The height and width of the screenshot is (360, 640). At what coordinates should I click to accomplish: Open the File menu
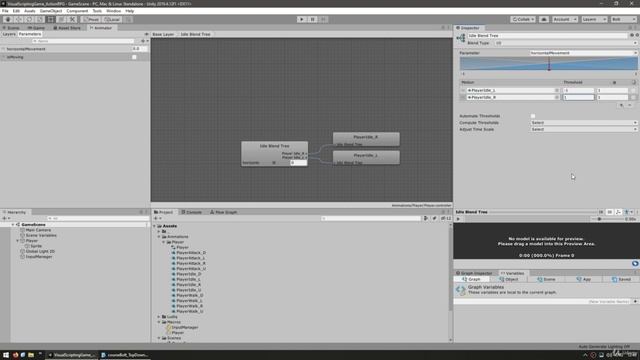[5, 11]
